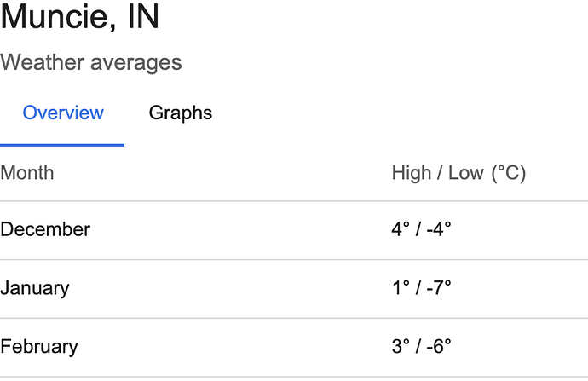Select the December row label
This screenshot has height=381, width=588.
[x=45, y=229]
